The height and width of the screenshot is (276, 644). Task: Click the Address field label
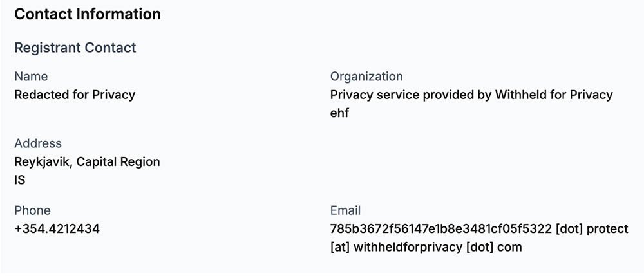tap(38, 143)
